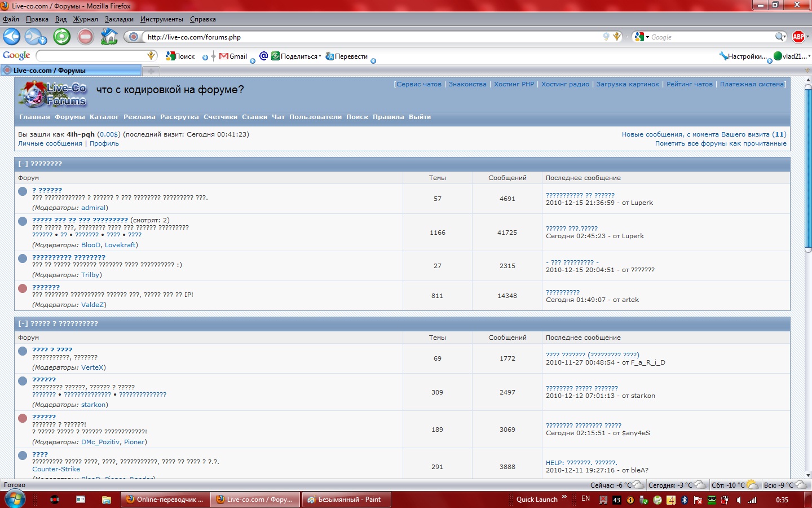Open Настройки wrench in Google toolbar
The height and width of the screenshot is (508, 812).
coord(743,56)
